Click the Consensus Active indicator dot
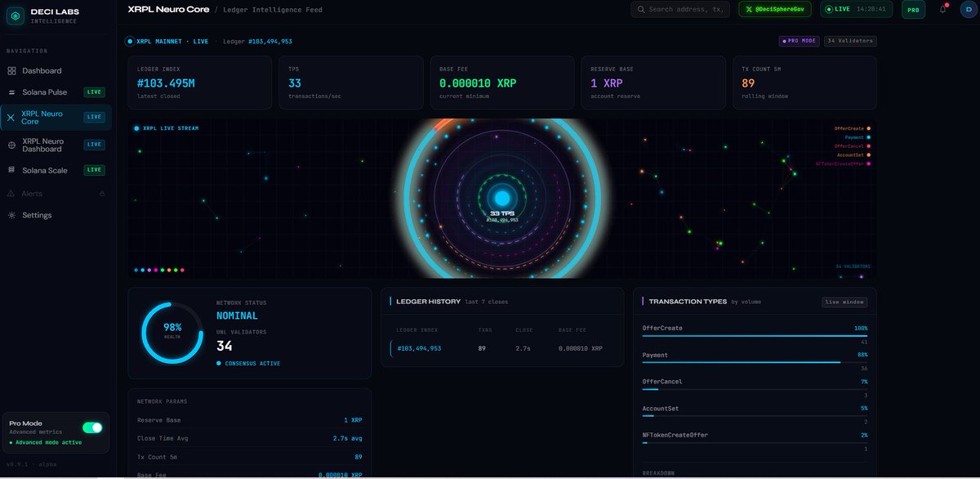 [219, 363]
